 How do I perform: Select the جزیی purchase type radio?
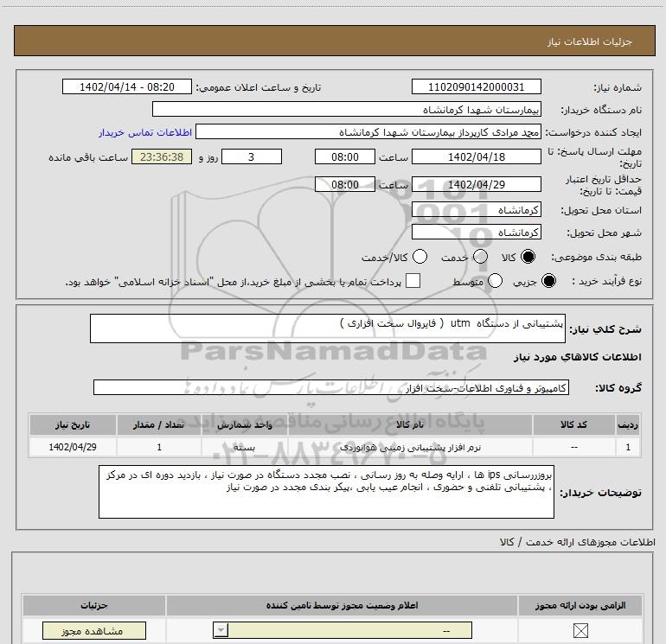[x=548, y=281]
